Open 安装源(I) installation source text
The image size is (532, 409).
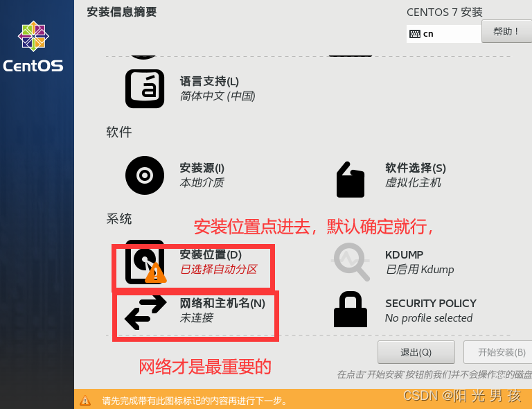coord(202,168)
